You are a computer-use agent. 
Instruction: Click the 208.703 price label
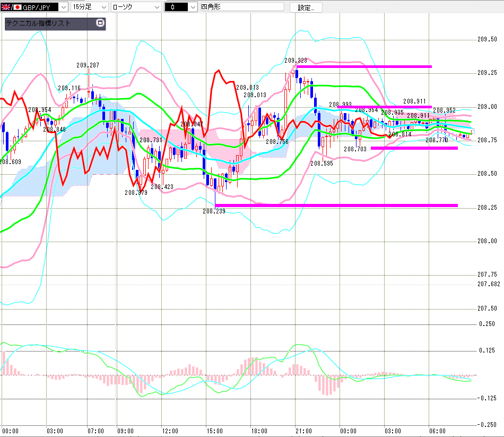click(355, 149)
